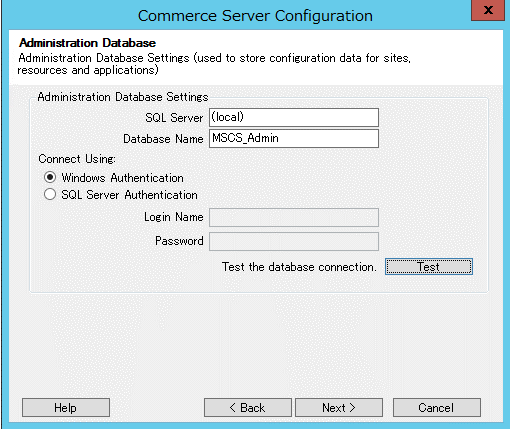Click the 'Connect Using:' label

77,159
